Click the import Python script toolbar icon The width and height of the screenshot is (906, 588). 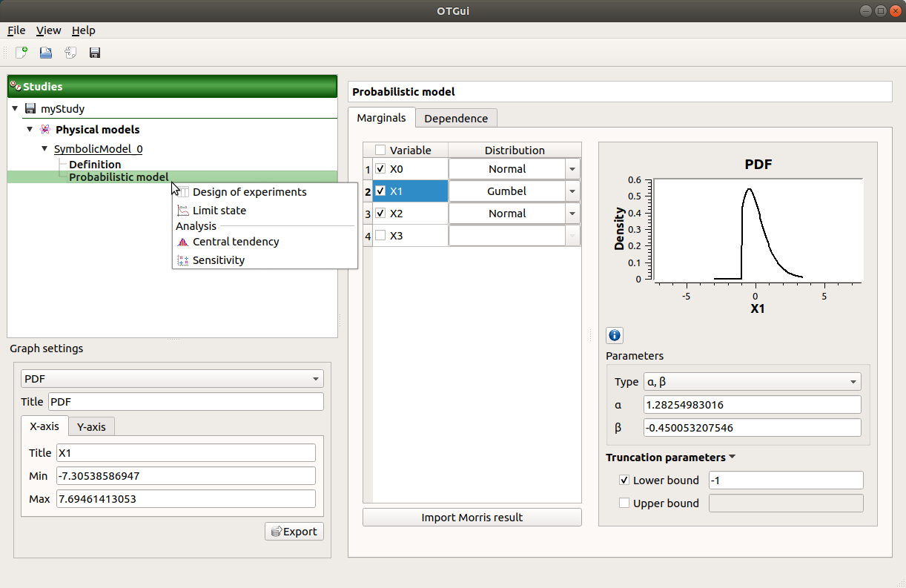(69, 53)
